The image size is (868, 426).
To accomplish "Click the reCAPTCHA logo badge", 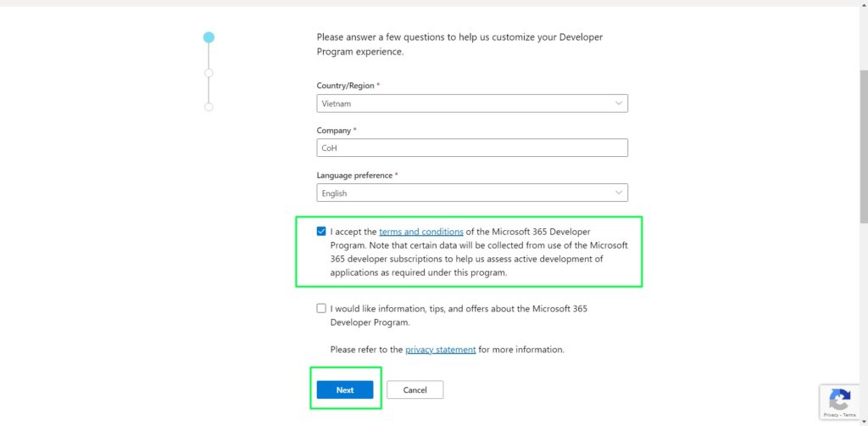I will (x=839, y=399).
